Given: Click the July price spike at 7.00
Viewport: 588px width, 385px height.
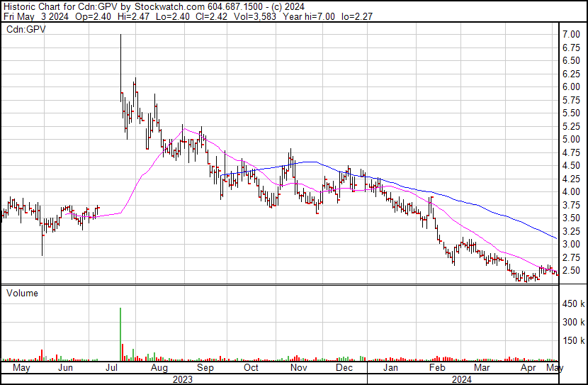Looking at the screenshot, I should pyautogui.click(x=120, y=67).
